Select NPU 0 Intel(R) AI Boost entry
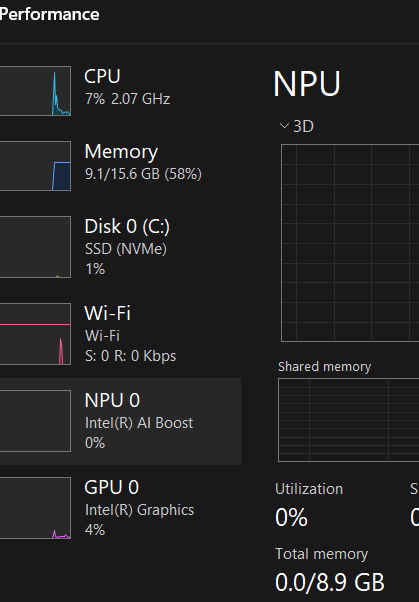Viewport: 419px width, 602px height. [x=120, y=421]
